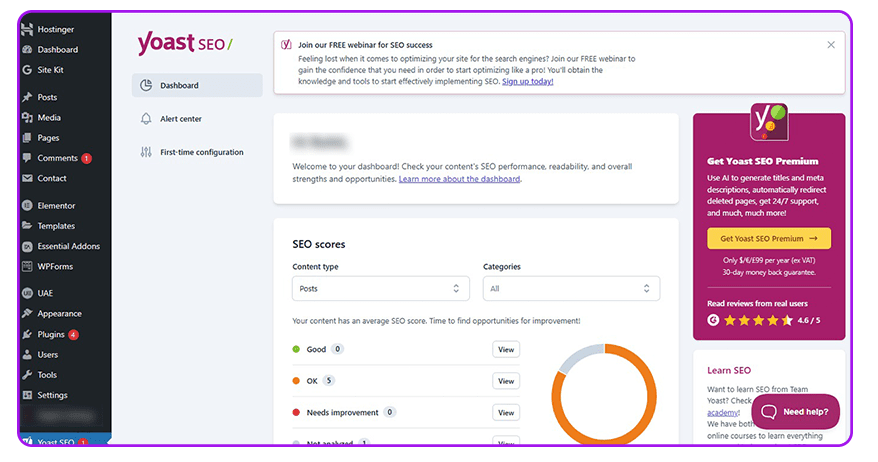Click the Yoast Dashboard pie chart icon
Viewport: 878px width, 462px height.
(x=146, y=85)
